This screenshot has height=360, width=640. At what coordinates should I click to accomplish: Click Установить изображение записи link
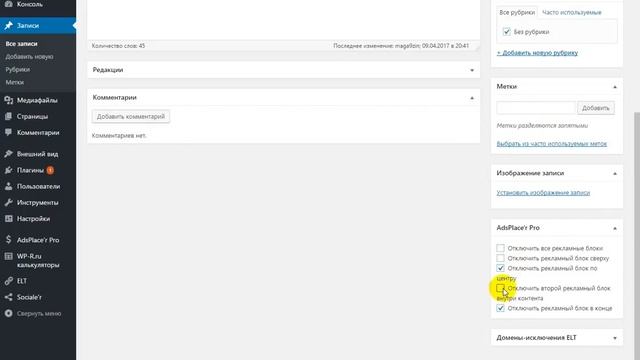543,193
